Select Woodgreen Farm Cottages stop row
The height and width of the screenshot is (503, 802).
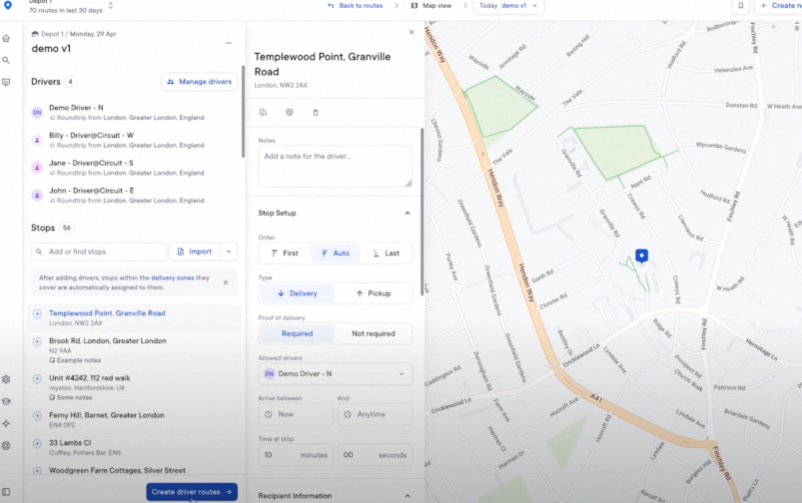click(x=135, y=470)
